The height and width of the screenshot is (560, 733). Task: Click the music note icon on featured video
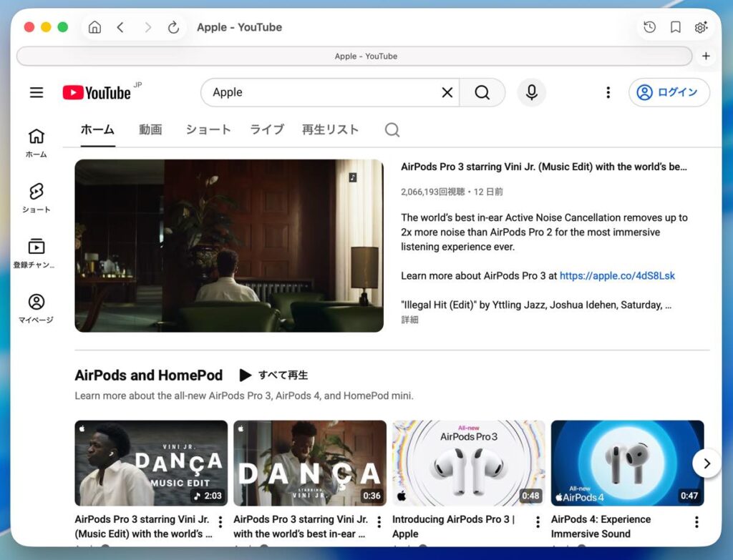(353, 177)
